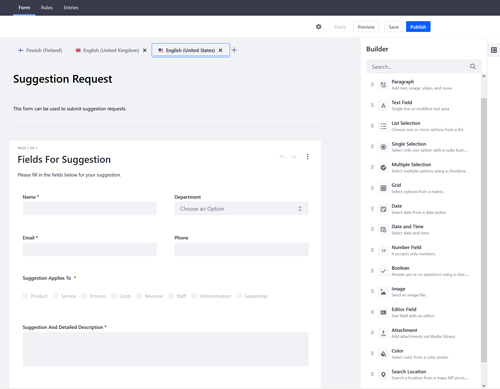Screen dimensions: 500x389
Task: Click the Builder search input field
Action: (x=423, y=67)
